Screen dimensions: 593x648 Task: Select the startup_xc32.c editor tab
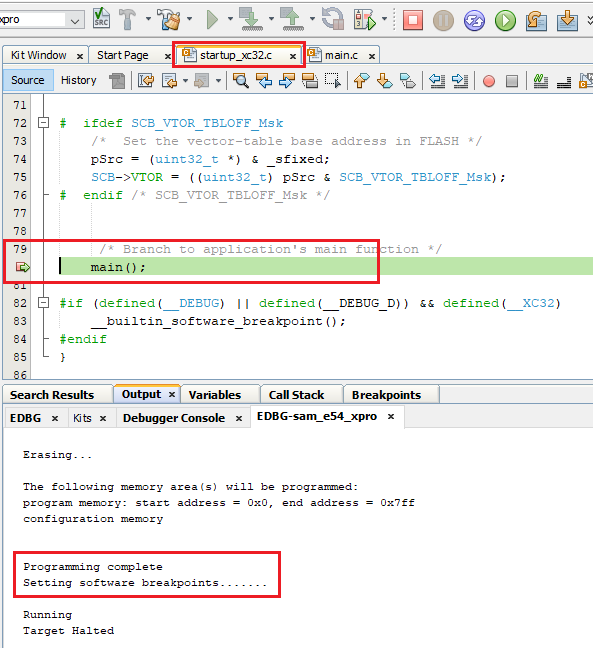pyautogui.click(x=236, y=55)
